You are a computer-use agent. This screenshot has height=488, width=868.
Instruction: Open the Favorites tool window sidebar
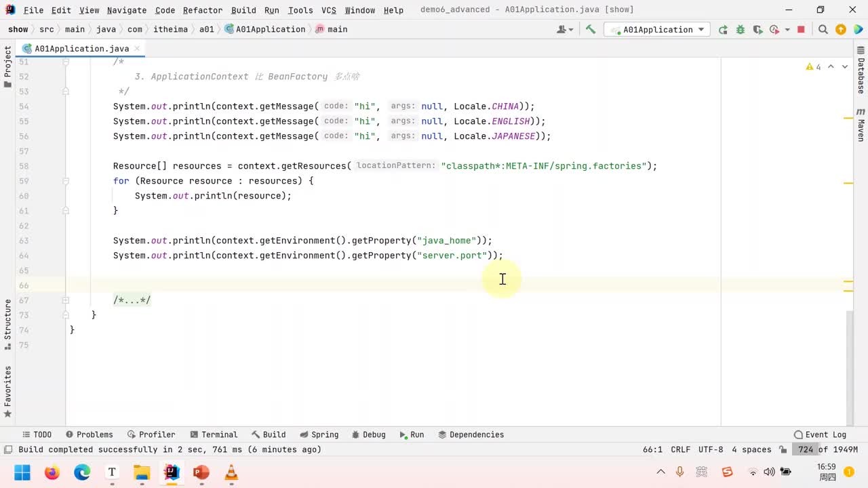7,392
